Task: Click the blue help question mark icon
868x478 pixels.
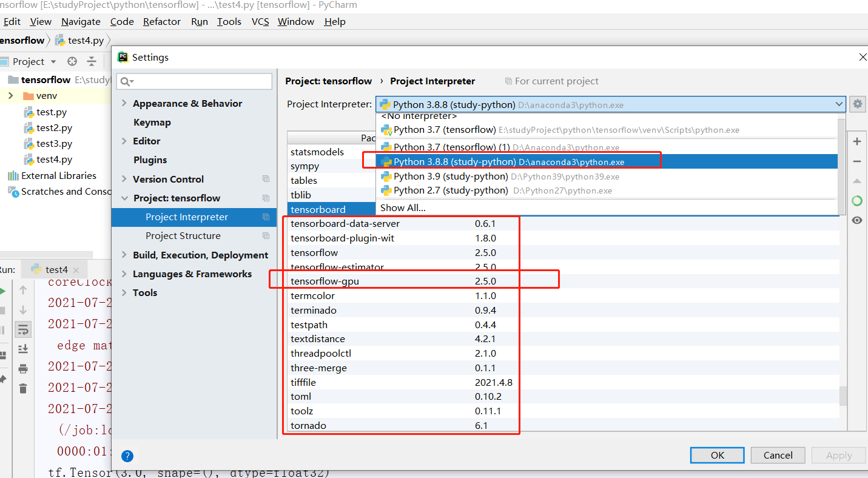Action: (127, 456)
